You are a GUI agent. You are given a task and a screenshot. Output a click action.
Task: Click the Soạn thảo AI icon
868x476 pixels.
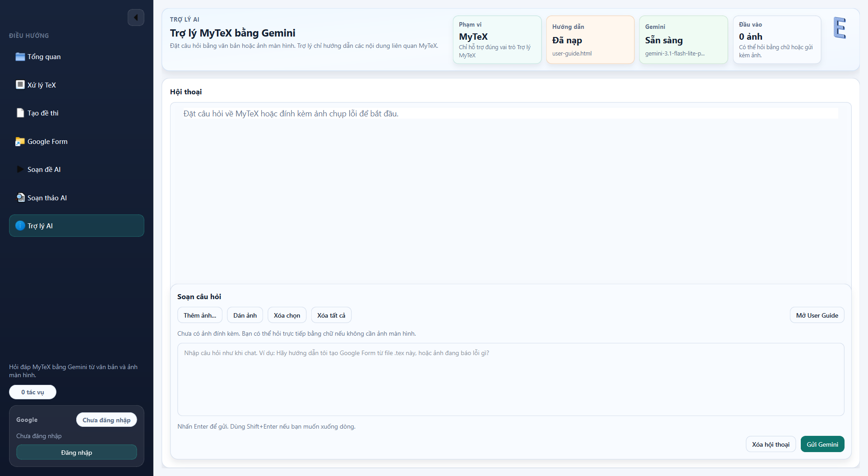(x=20, y=198)
